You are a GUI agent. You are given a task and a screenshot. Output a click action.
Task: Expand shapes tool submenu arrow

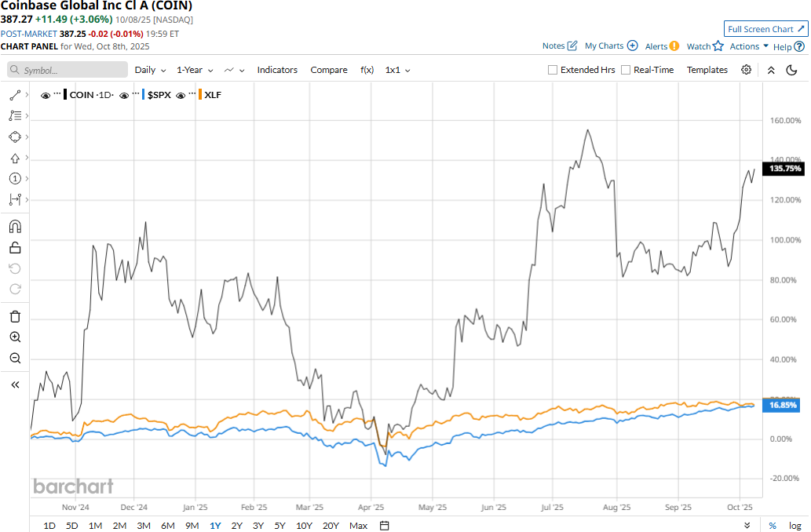27,137
